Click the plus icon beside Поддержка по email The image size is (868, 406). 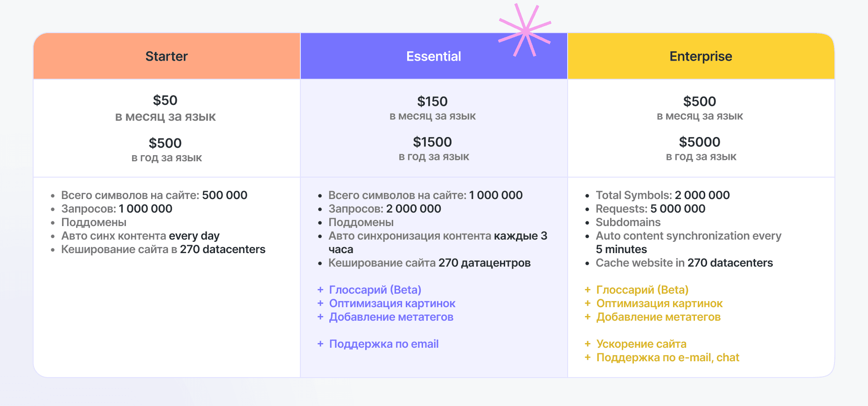320,344
